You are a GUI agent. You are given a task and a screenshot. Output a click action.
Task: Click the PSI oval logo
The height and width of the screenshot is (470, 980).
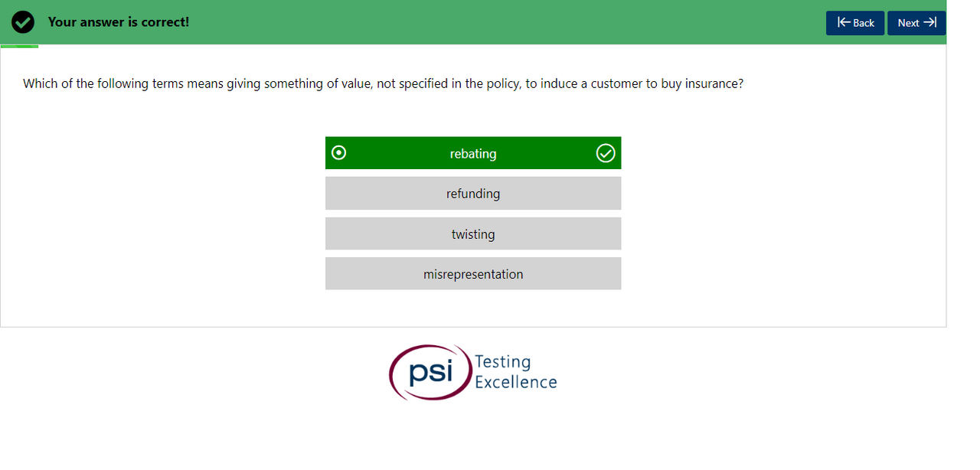pos(430,372)
